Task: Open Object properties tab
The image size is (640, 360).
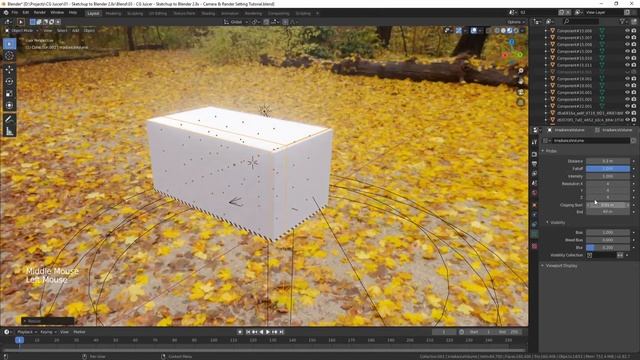Action: [534, 205]
